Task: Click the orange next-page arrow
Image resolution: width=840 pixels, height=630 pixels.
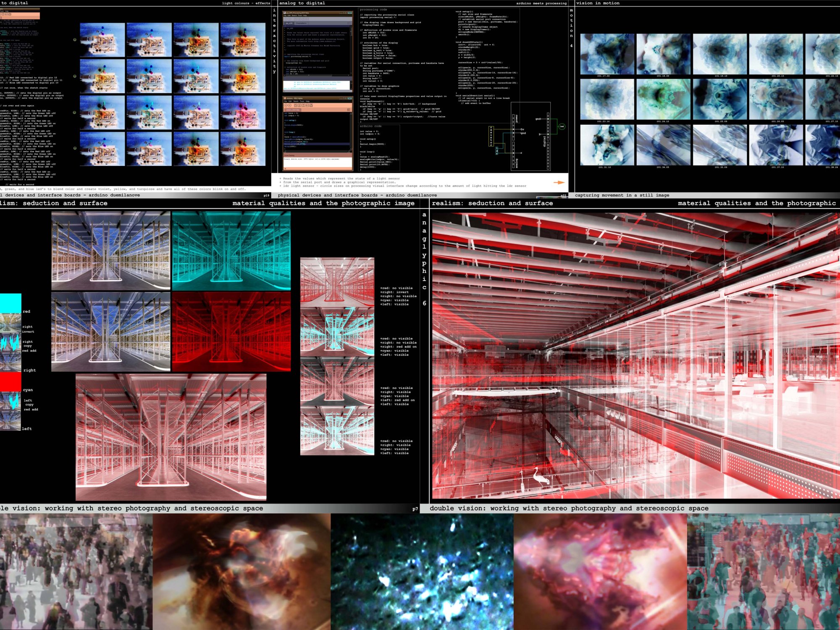Action: [559, 182]
